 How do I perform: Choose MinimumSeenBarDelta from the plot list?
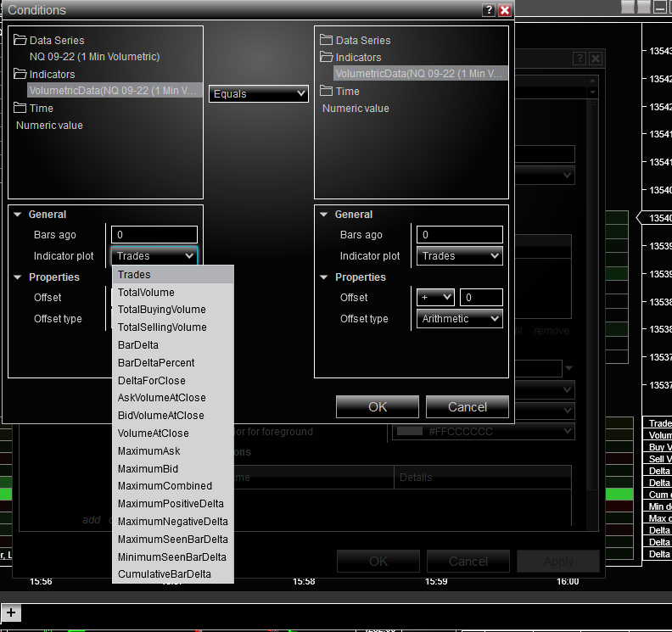point(173,557)
